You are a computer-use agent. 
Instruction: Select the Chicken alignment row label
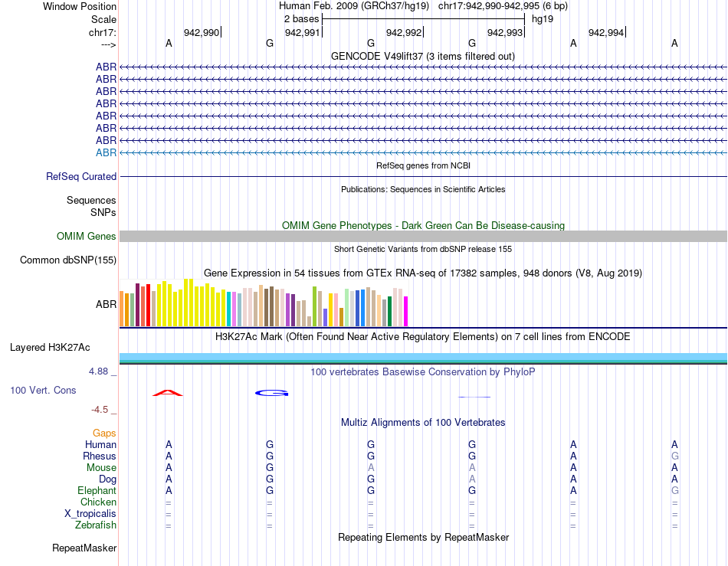coord(98,502)
